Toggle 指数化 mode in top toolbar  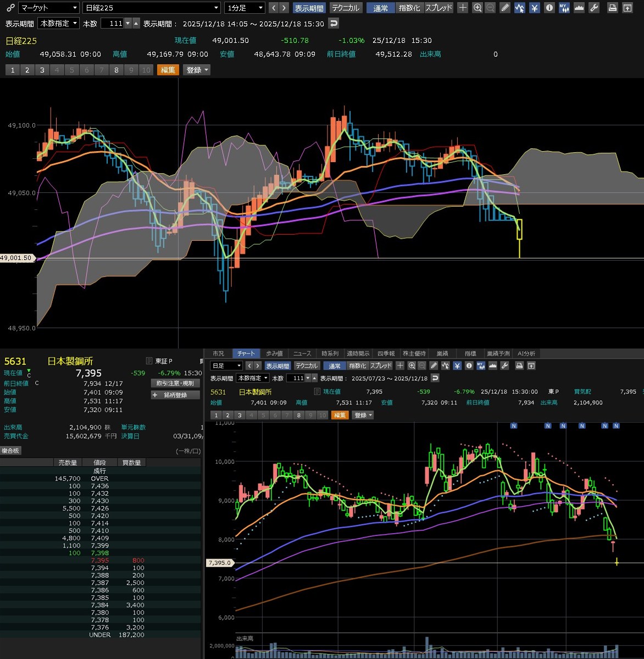[409, 8]
